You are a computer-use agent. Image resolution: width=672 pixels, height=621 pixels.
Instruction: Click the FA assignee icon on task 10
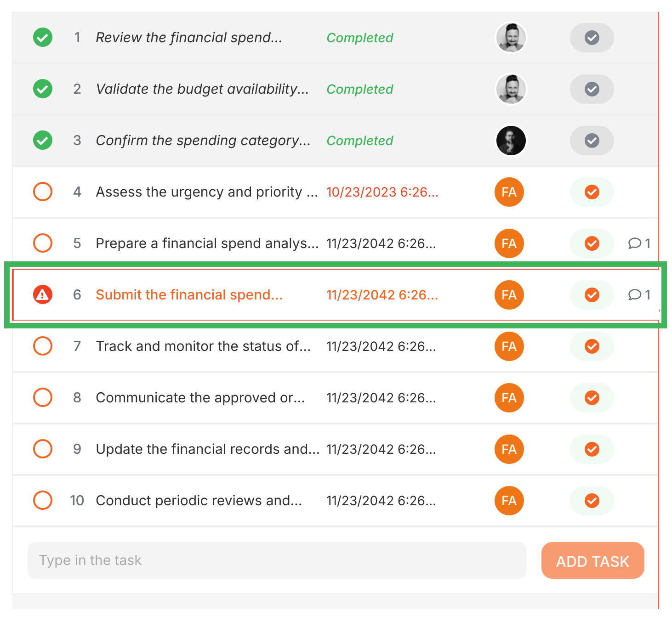tap(509, 501)
